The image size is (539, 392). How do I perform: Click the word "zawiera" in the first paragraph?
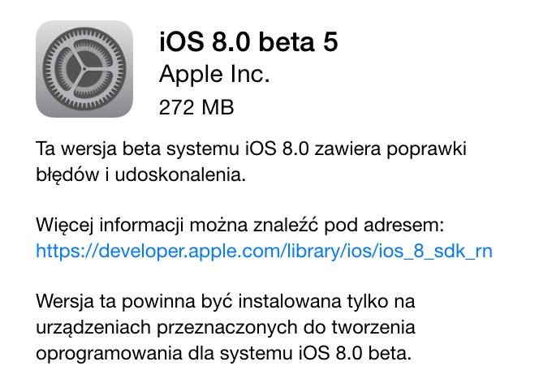[x=347, y=150]
